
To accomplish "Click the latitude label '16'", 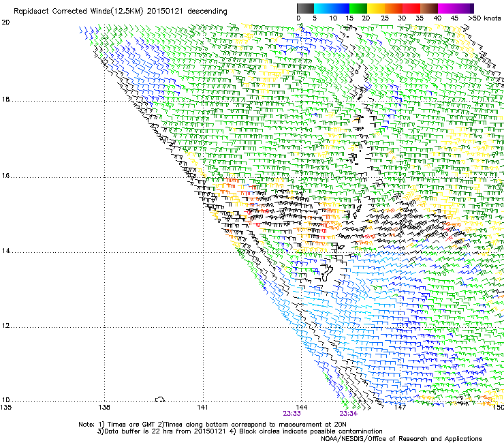I will (x=5, y=176).
